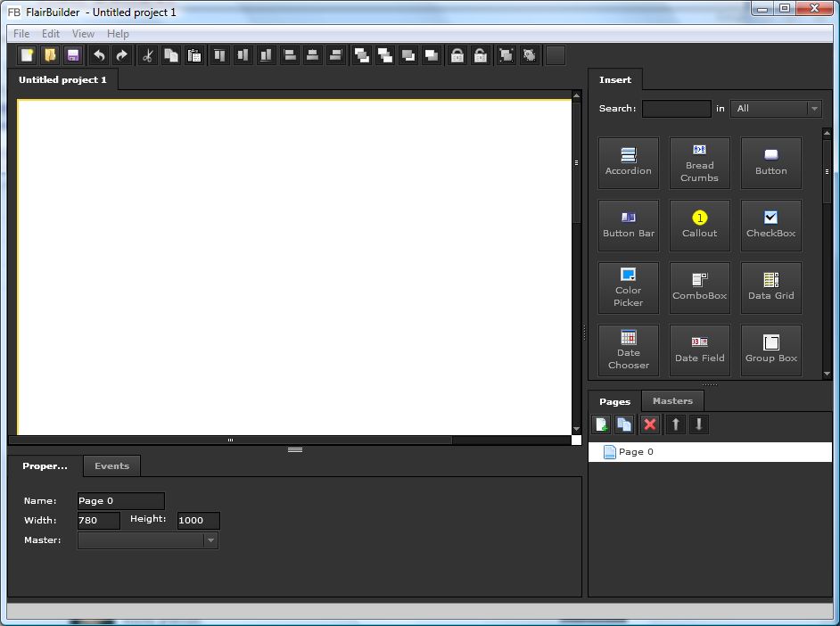The width and height of the screenshot is (840, 626).
Task: Add a new page in Pages panel
Action: (602, 424)
